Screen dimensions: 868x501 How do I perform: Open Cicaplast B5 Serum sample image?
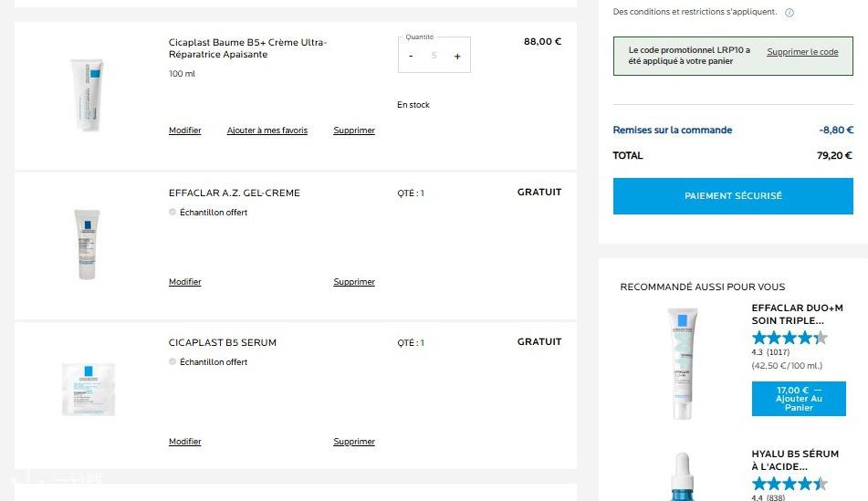click(x=89, y=390)
